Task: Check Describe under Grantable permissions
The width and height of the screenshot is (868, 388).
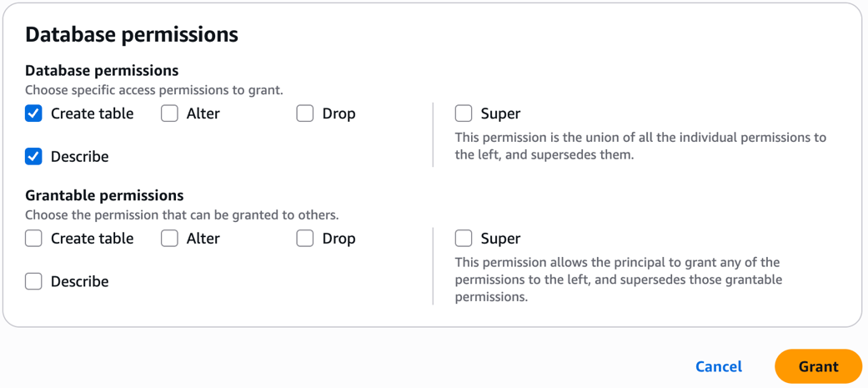Action: (x=33, y=281)
